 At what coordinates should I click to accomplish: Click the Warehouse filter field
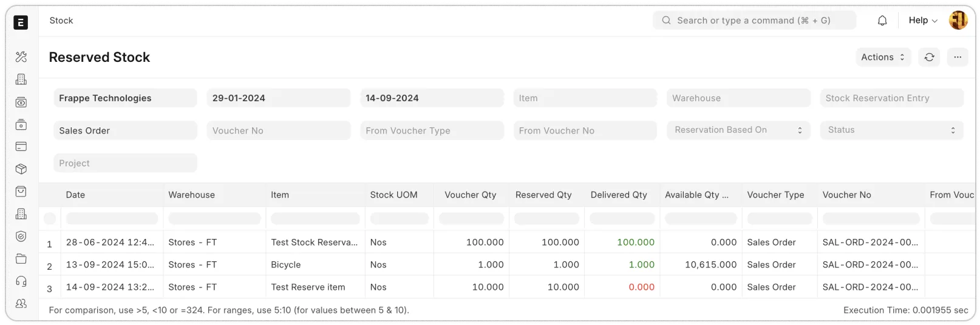pyautogui.click(x=738, y=98)
